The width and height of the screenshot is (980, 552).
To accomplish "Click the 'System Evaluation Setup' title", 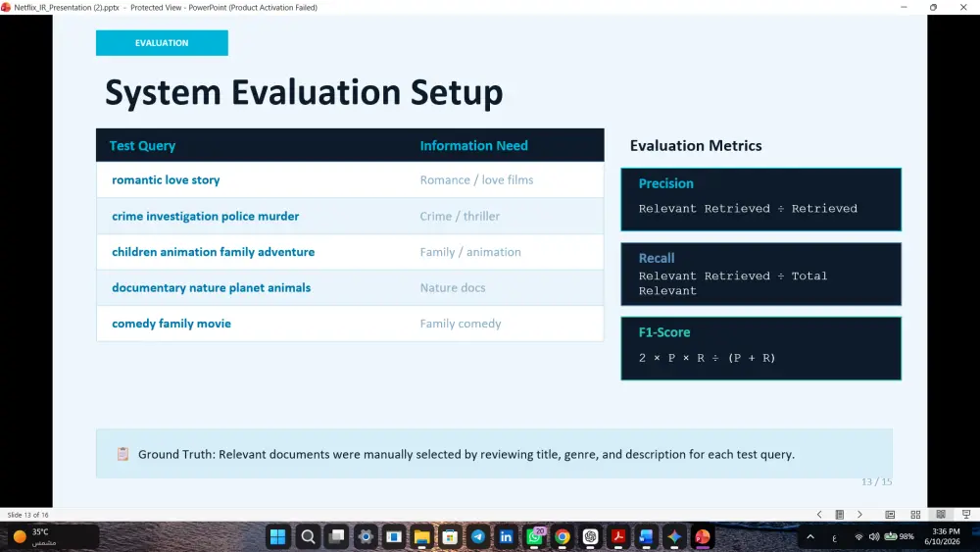I will pyautogui.click(x=304, y=92).
